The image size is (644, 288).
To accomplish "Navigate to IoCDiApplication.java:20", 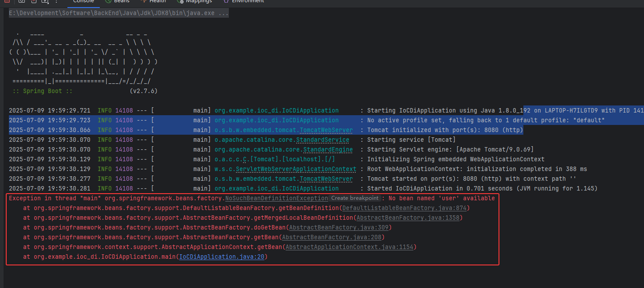I will [x=221, y=257].
